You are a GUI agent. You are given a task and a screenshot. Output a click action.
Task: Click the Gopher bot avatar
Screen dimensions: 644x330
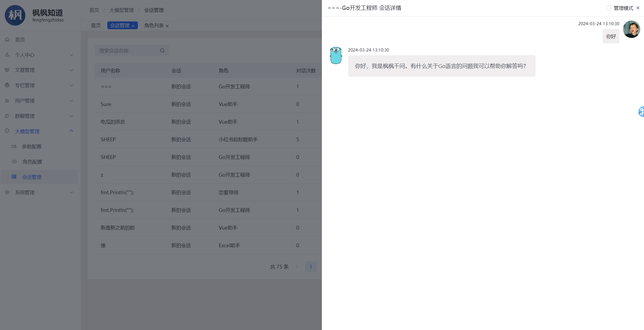336,55
